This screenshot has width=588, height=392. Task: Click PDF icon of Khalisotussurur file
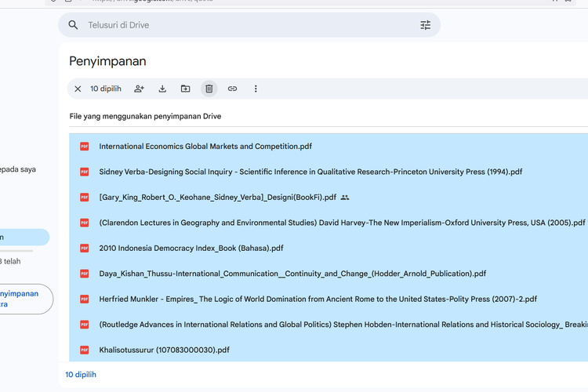pos(85,350)
